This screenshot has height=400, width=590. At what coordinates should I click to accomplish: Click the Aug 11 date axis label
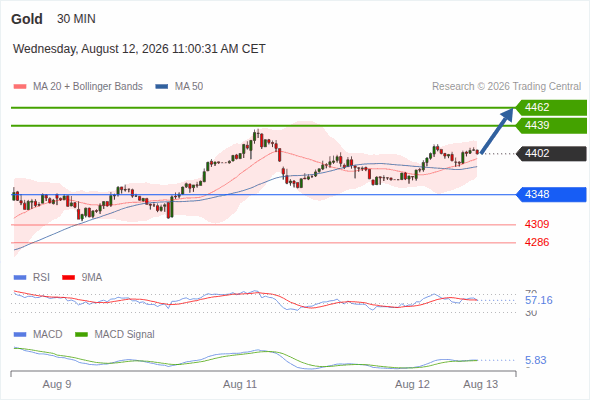click(x=240, y=385)
